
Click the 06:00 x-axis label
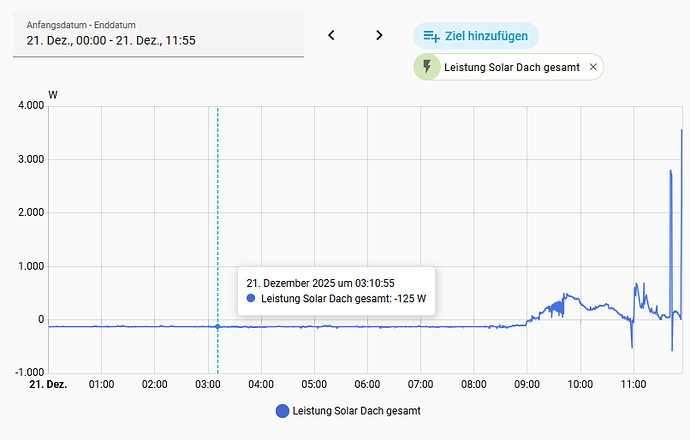point(367,385)
